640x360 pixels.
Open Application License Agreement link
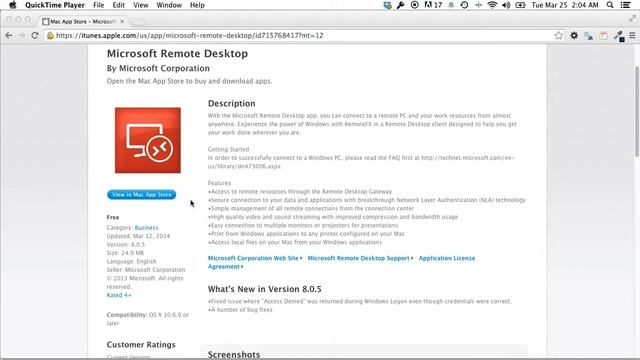coord(447,258)
